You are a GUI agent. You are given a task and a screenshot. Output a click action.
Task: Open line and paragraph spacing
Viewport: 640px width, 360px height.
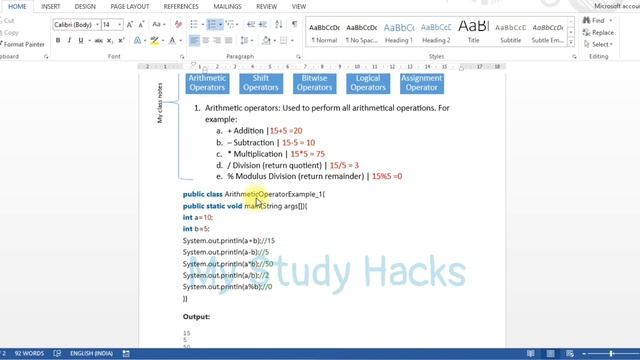(x=244, y=40)
